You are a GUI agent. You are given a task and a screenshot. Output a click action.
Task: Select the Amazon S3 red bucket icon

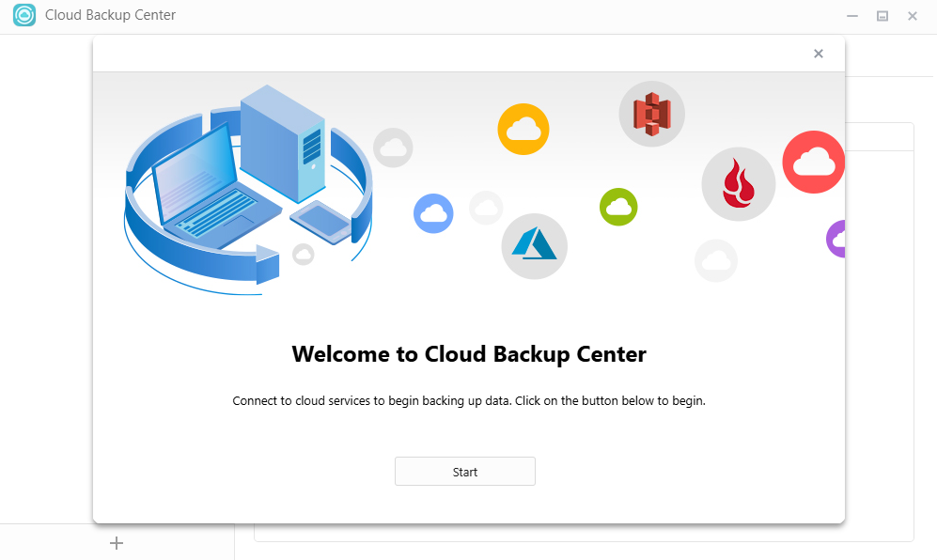point(651,114)
